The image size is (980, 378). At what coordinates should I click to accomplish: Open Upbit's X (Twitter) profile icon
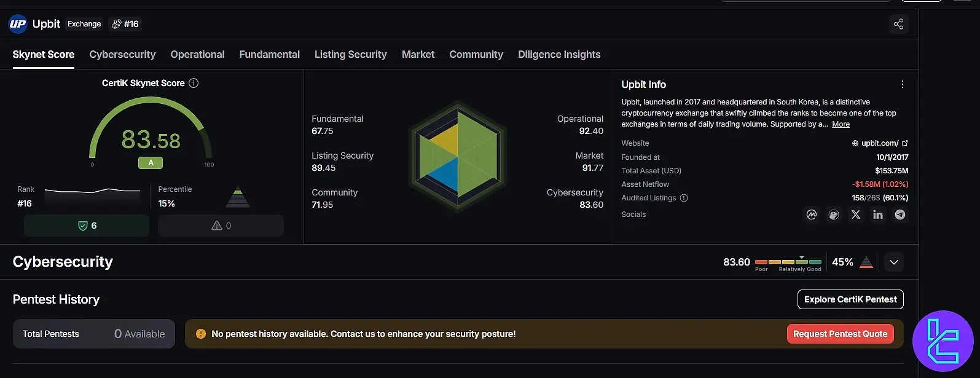[x=856, y=215]
